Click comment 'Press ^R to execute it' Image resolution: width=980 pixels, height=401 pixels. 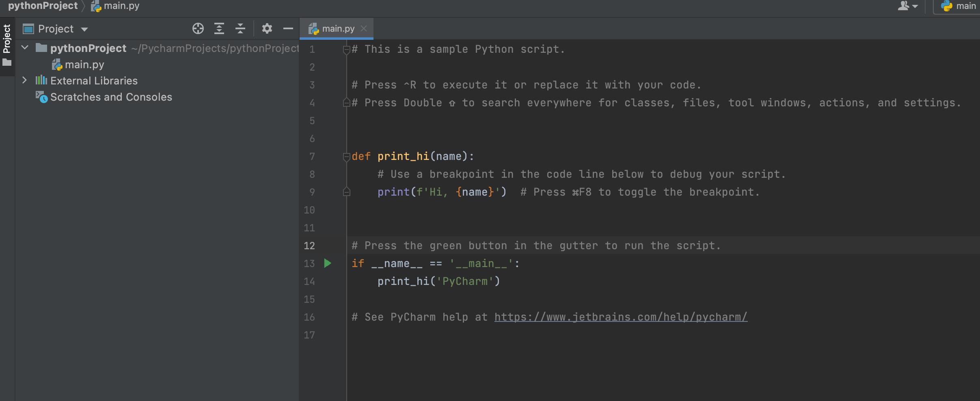click(527, 85)
